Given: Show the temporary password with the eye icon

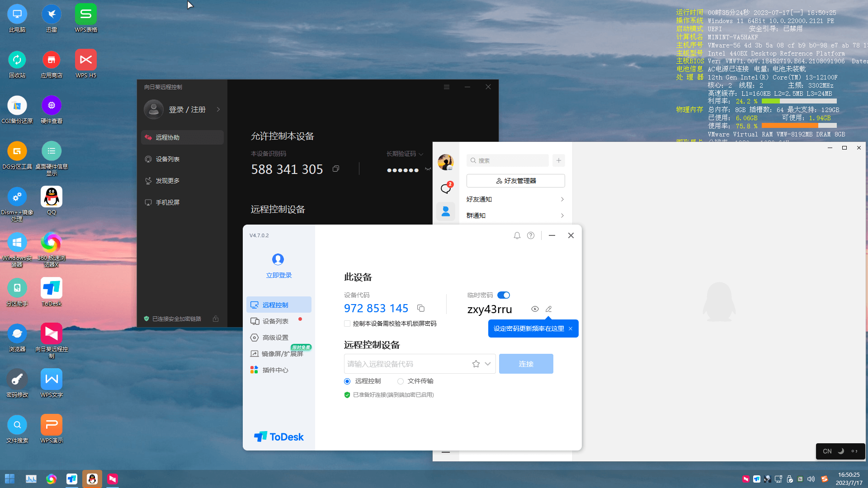Looking at the screenshot, I should [535, 309].
